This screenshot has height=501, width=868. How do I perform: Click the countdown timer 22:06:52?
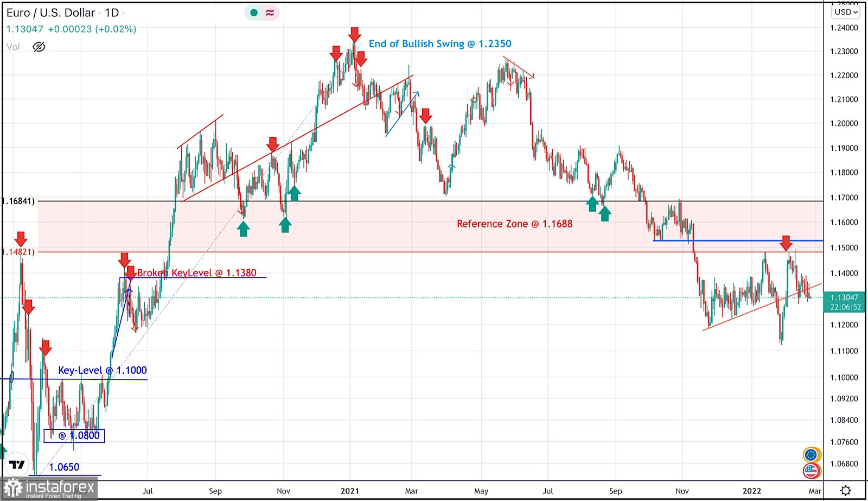[x=845, y=307]
